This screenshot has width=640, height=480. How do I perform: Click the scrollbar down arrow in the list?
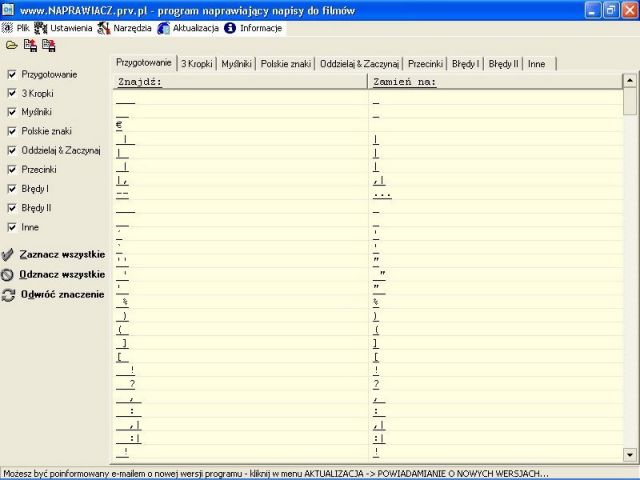point(630,455)
